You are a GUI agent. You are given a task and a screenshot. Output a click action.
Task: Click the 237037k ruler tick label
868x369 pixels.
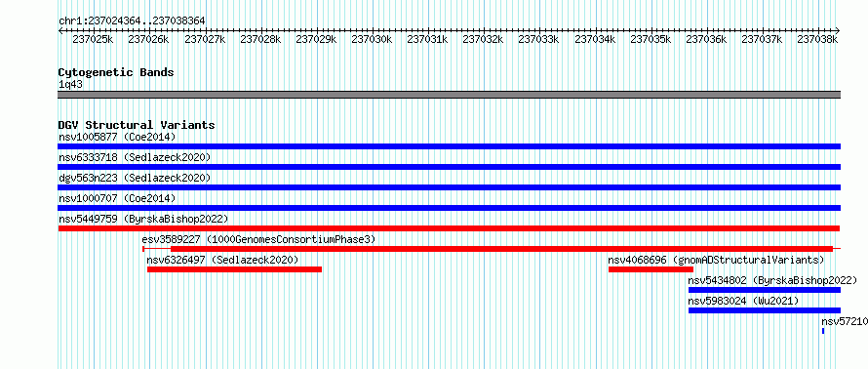pos(763,40)
